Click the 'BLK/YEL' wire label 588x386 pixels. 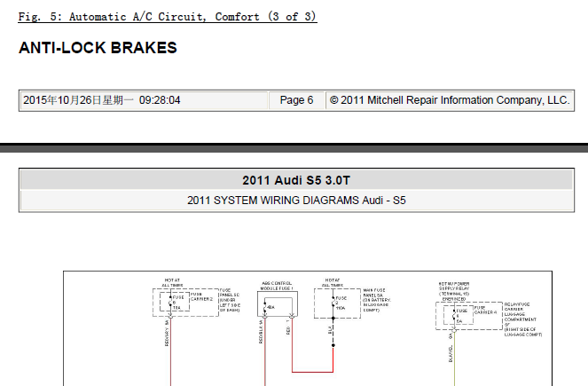click(x=451, y=353)
